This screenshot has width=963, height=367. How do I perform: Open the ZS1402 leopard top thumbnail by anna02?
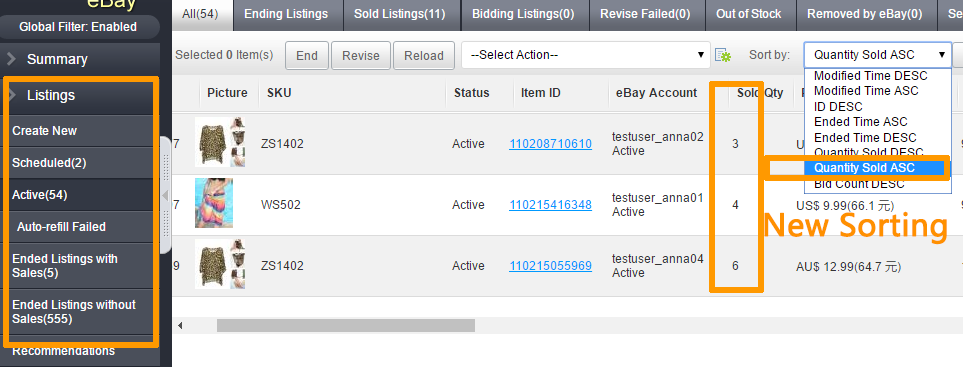pos(220,142)
